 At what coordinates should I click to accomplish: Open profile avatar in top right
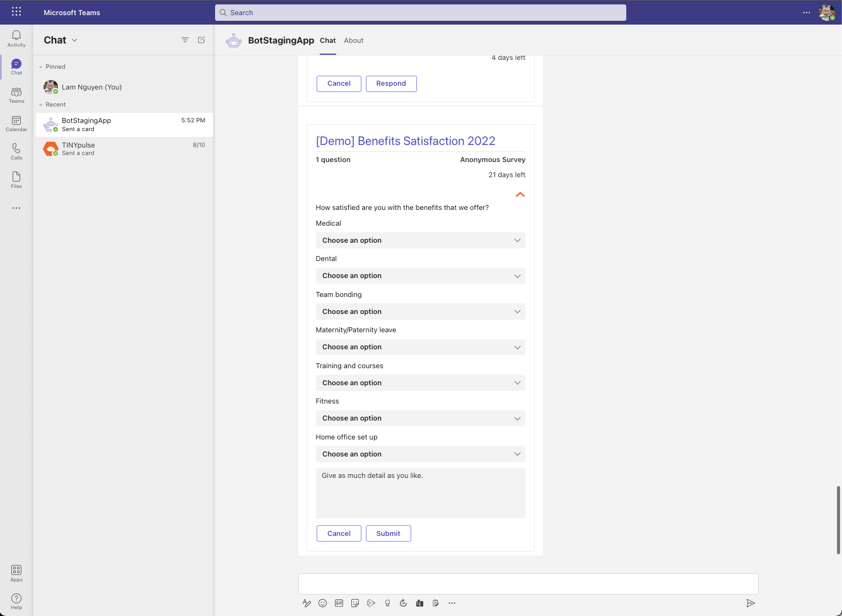[x=826, y=13]
